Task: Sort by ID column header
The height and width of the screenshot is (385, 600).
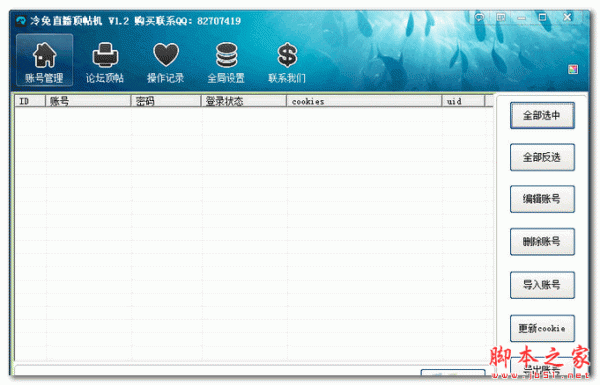Action: click(30, 101)
